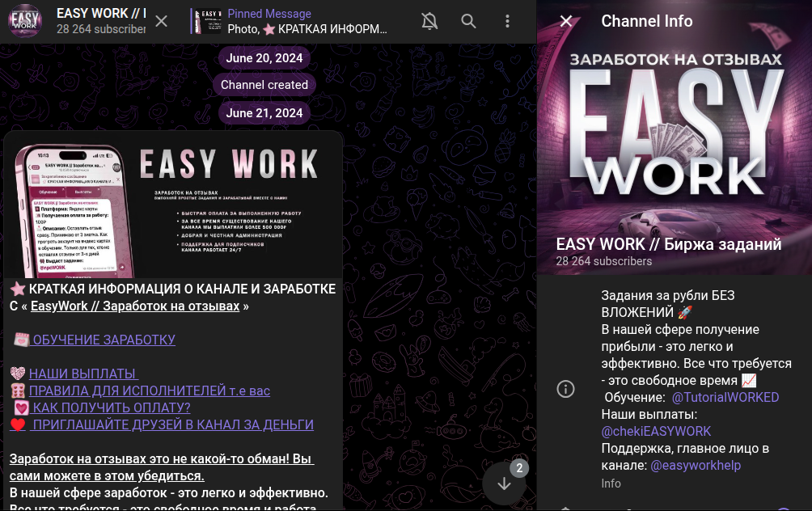
Task: Open ПРАВИЛА ДЛЯ ИСПОЛНИТЕЛЕЙ link
Action: [149, 391]
